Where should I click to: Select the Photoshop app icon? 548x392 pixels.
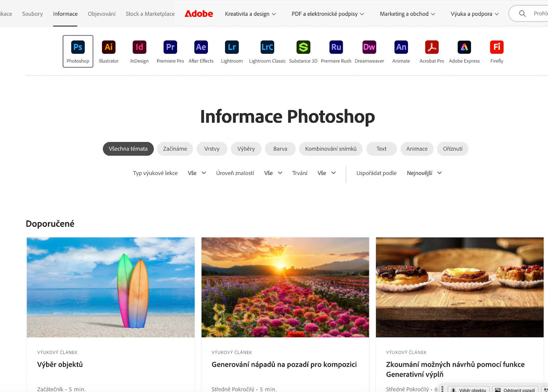click(x=78, y=47)
